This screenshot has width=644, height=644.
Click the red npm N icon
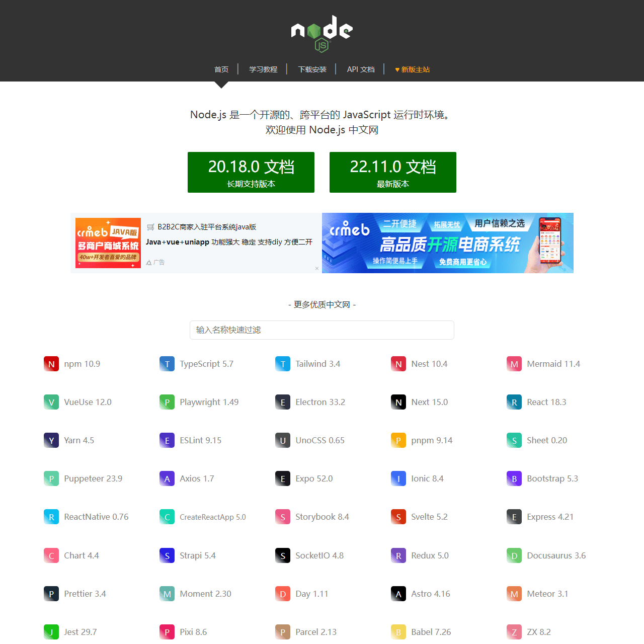coord(51,364)
